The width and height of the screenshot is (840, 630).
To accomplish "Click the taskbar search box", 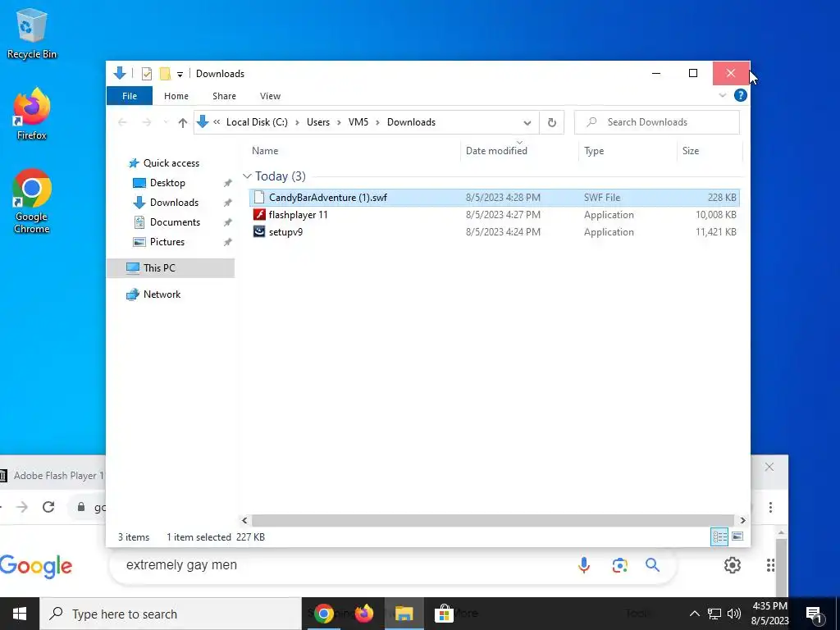I will (171, 614).
